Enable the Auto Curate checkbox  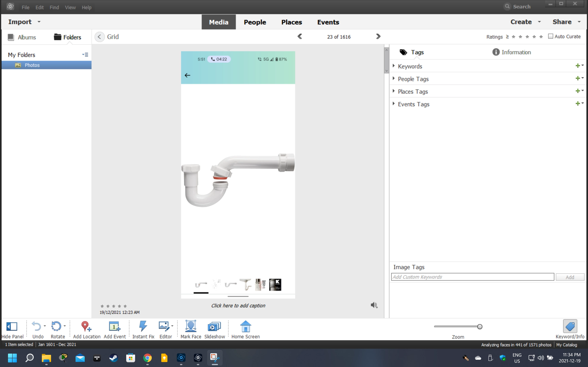(x=551, y=36)
